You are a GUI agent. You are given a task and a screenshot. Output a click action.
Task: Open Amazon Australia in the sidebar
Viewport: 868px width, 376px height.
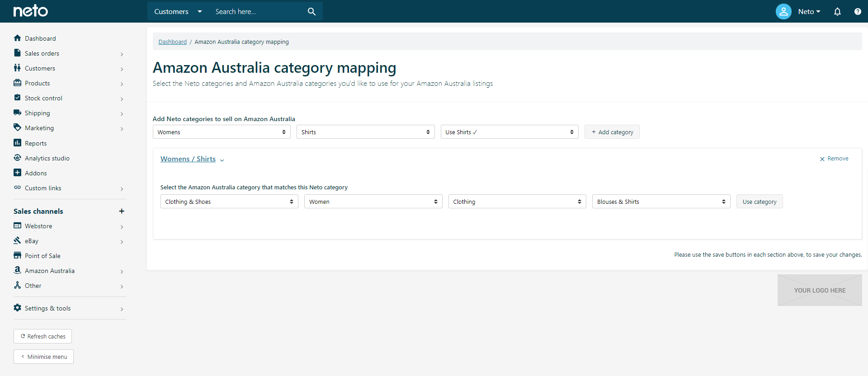tap(50, 271)
